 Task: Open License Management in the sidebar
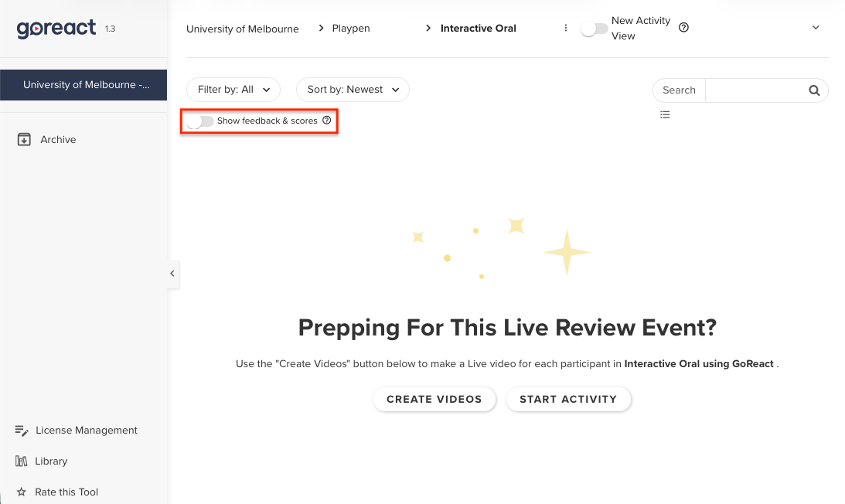(76, 430)
